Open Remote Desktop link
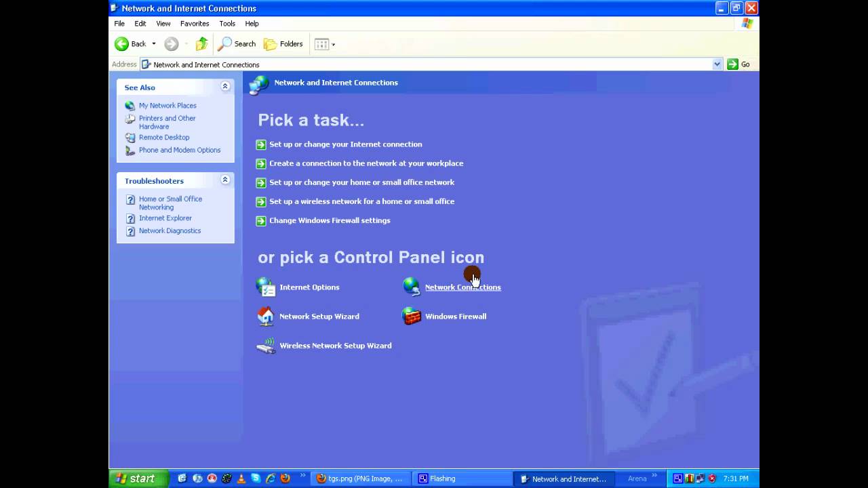The image size is (868, 488). coord(164,138)
